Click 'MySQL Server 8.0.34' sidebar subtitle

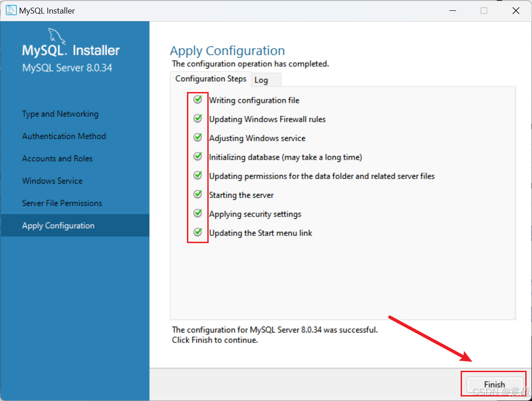pos(67,68)
